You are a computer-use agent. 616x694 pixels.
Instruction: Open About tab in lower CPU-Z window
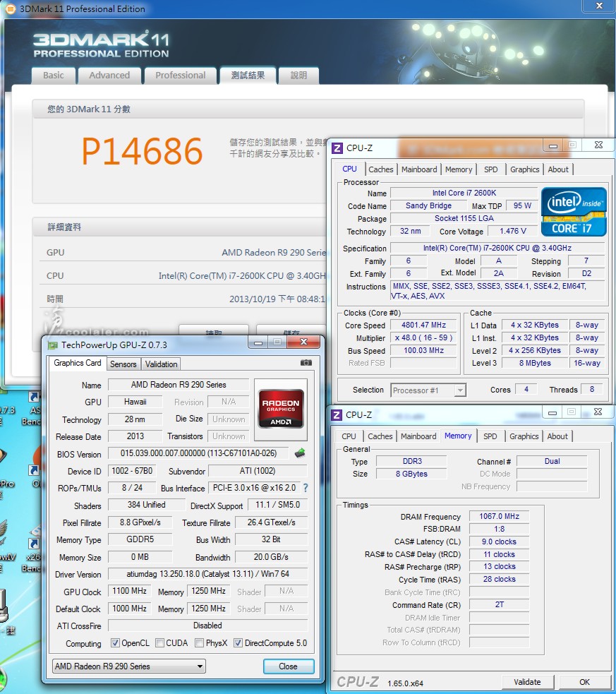pos(557,436)
